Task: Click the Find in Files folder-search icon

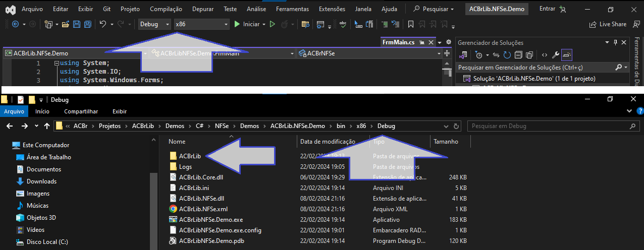Action: coord(305,24)
